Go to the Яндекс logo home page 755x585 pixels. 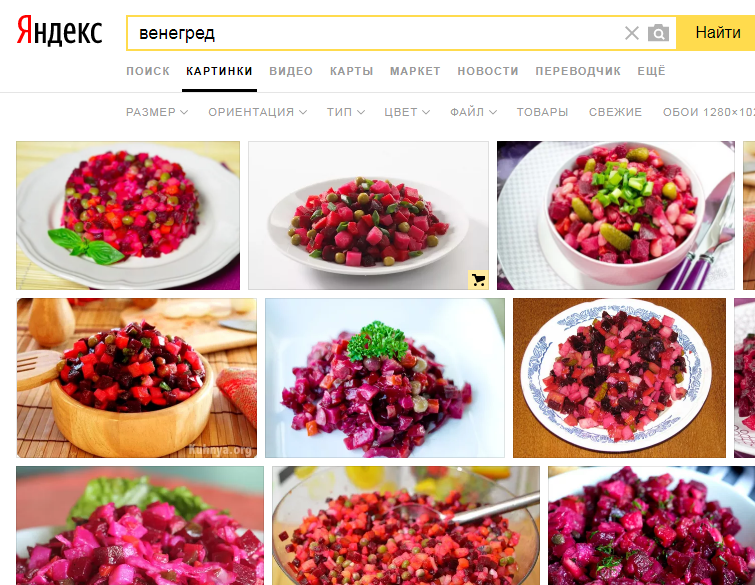59,31
